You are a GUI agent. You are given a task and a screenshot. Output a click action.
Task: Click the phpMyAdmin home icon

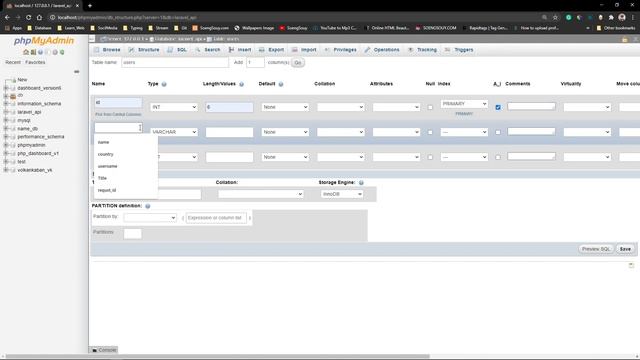pyautogui.click(x=26, y=52)
